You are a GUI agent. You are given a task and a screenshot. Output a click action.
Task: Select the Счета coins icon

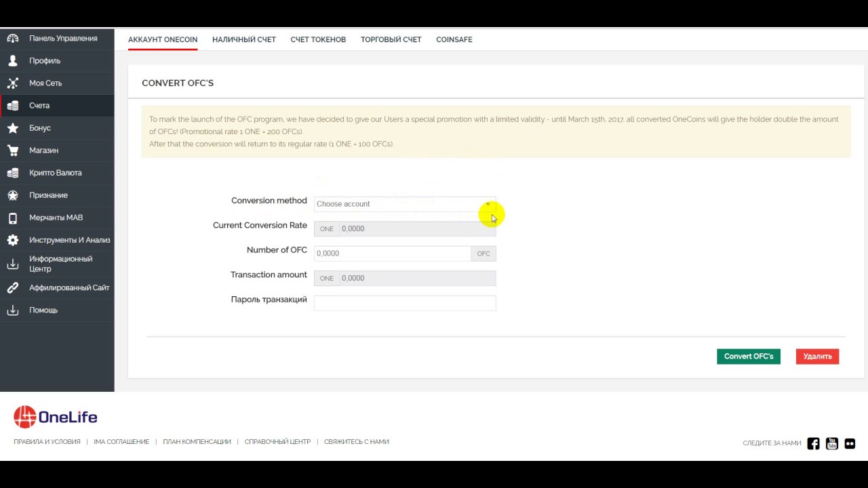click(13, 106)
